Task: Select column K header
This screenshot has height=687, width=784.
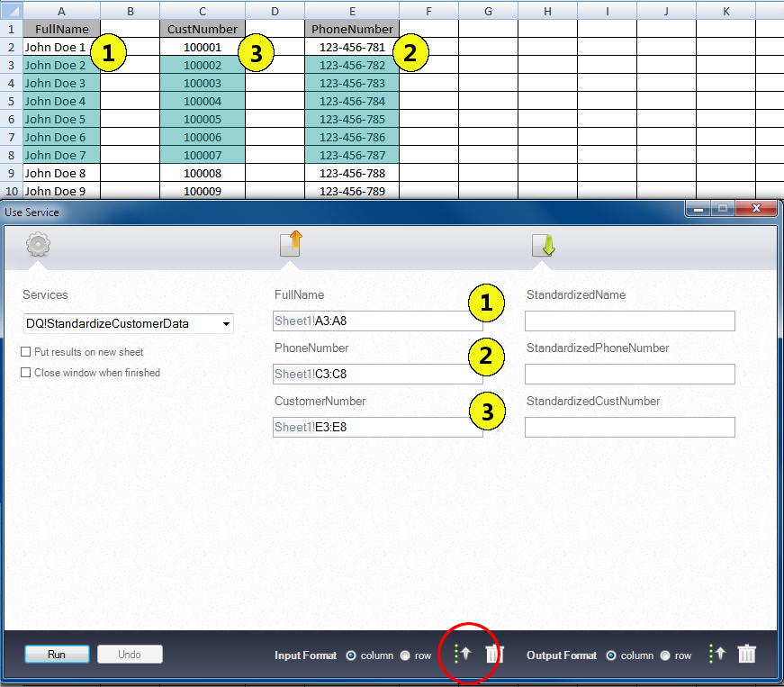Action: point(726,11)
